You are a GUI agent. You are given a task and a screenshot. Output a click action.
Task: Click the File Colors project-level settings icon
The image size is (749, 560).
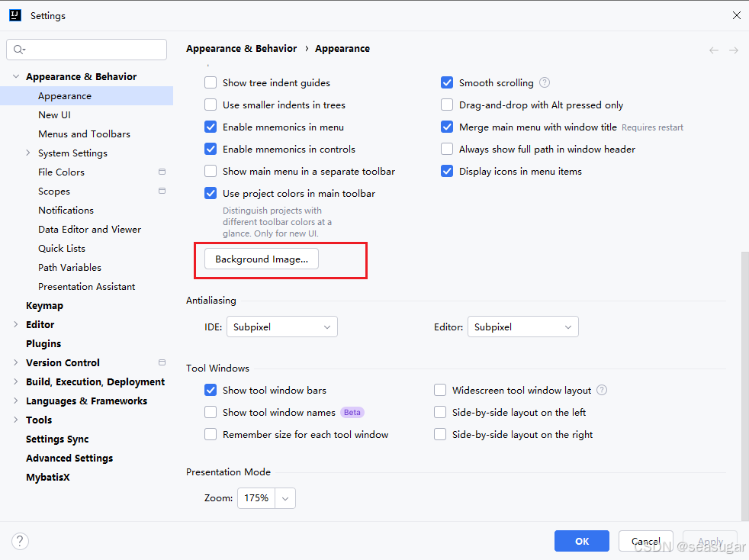click(x=162, y=172)
